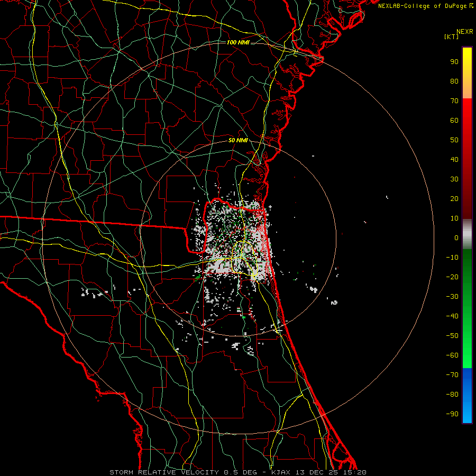Viewport: 476px width, 476px height.
Task: Click the -50 value on the velocity scale
Action: 452,336
